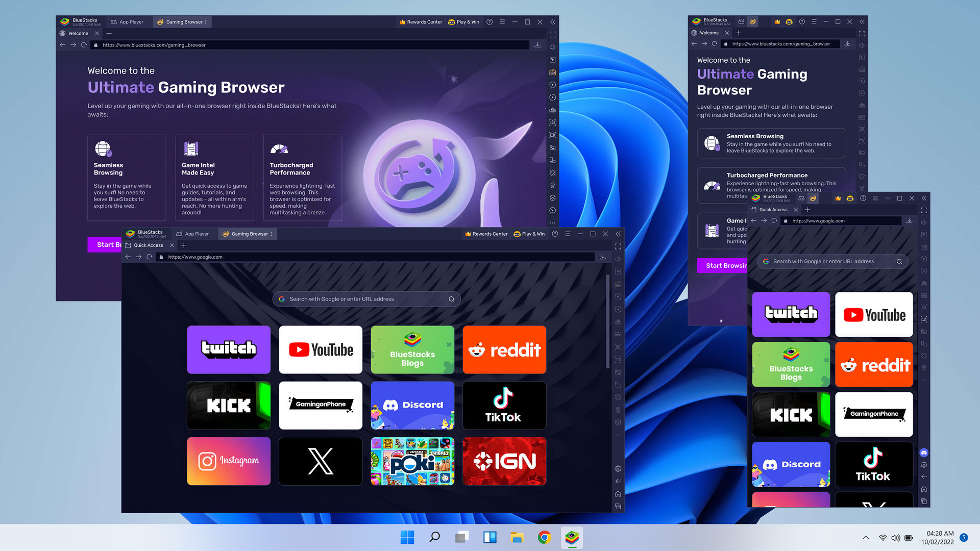Switch to Gaming Browser tab in center Quick Access window
The height and width of the screenshot is (551, 980).
click(247, 234)
